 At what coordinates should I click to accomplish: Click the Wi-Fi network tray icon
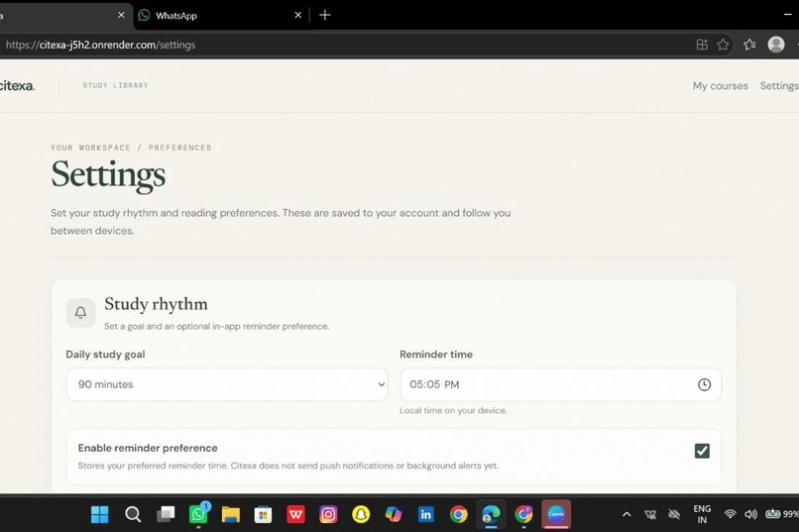click(731, 514)
